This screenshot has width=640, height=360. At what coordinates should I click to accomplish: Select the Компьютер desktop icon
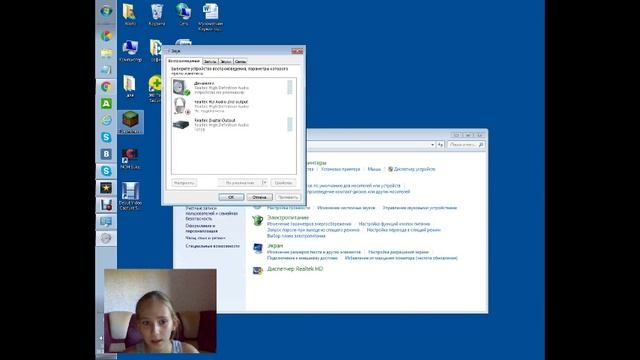[x=131, y=51]
